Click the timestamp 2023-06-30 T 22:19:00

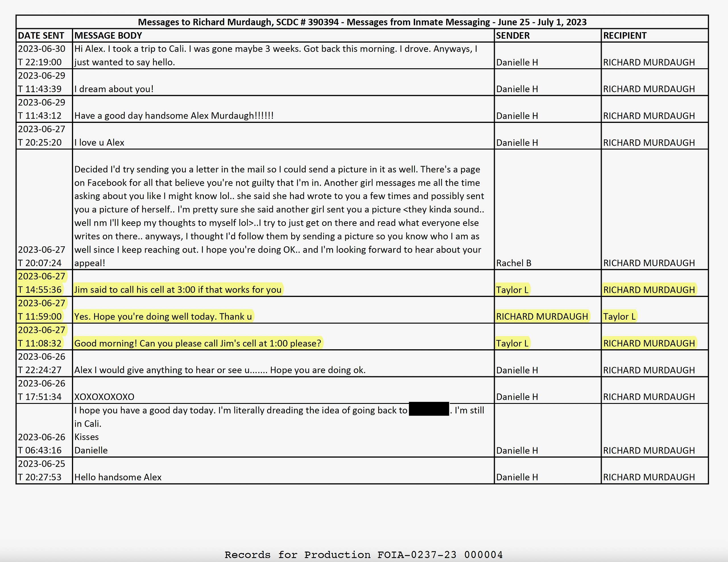tap(41, 55)
